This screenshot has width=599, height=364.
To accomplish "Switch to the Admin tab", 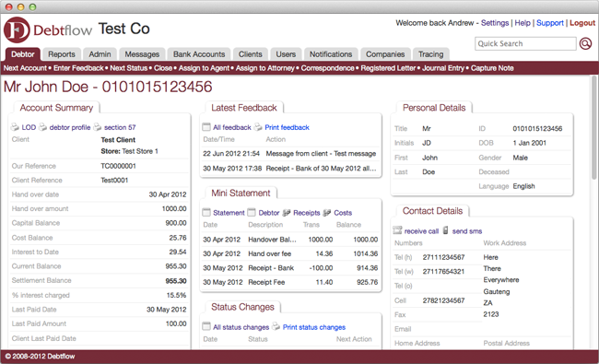I will (x=100, y=54).
